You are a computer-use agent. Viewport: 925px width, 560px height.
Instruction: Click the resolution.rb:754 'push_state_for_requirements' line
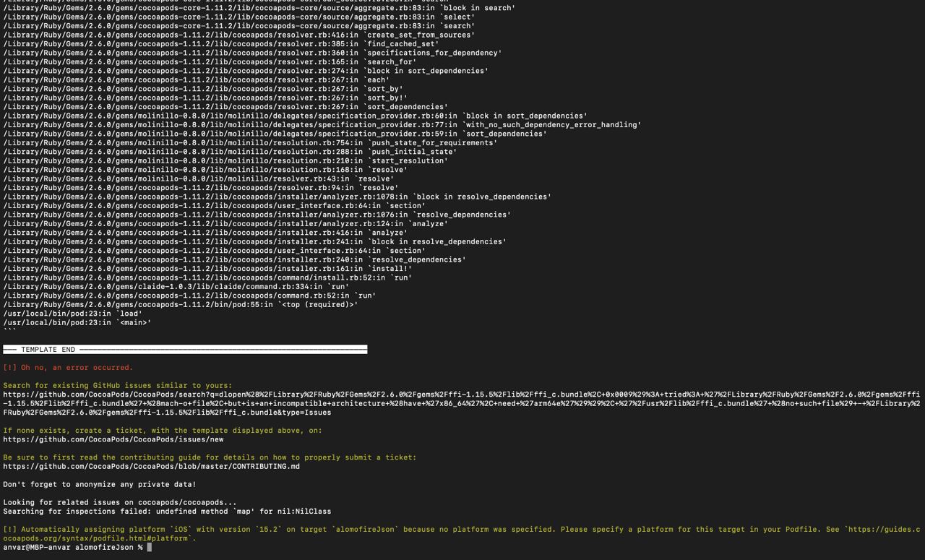[250, 142]
